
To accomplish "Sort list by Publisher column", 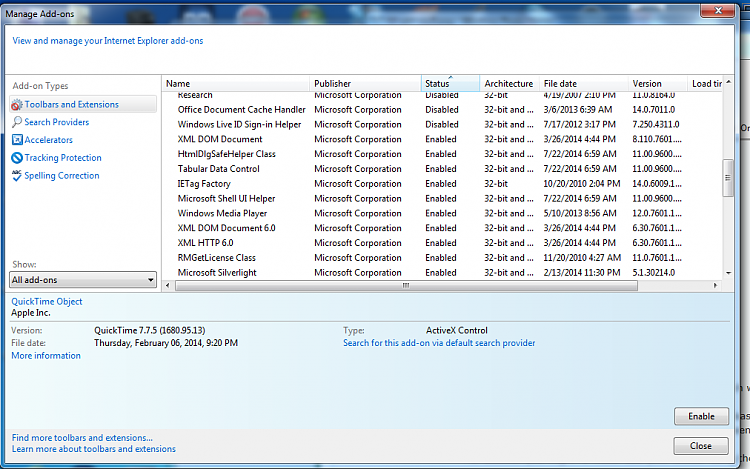I will (365, 83).
